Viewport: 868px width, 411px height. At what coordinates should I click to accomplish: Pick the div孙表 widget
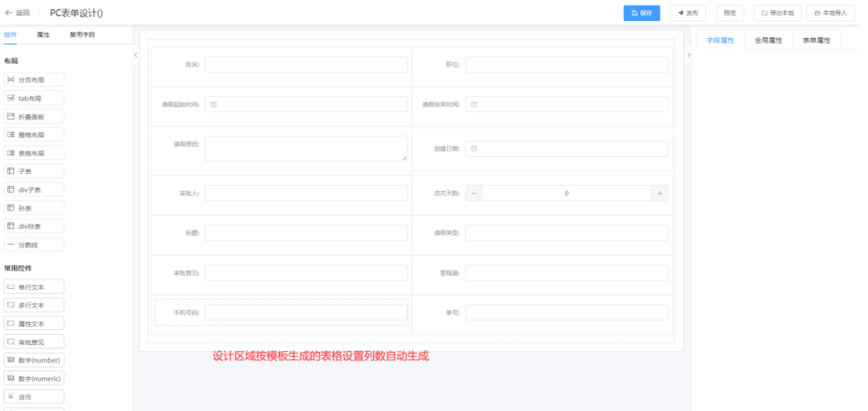pos(33,226)
